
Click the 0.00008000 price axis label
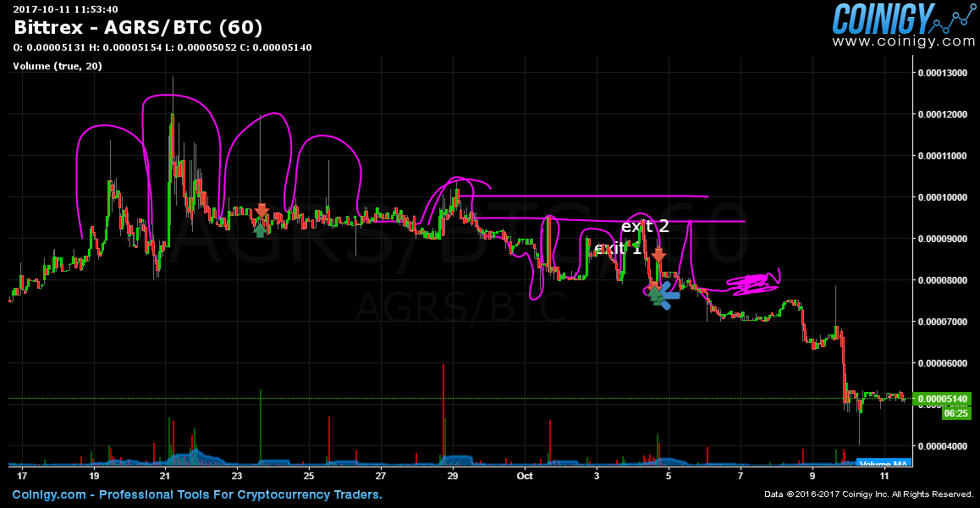pos(943,280)
